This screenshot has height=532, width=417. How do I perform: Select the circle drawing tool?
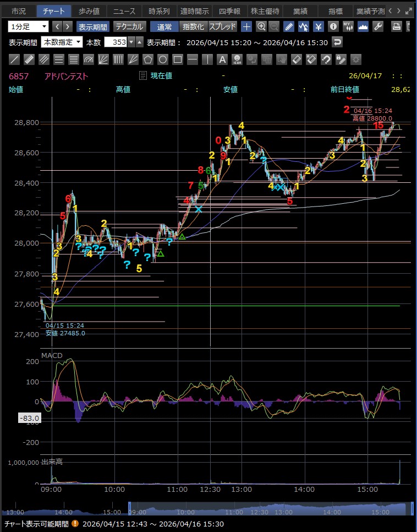pyautogui.click(x=163, y=59)
